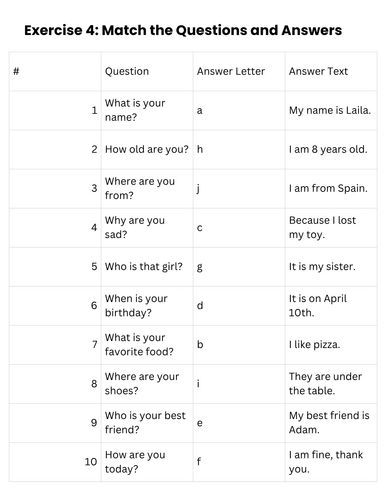This screenshot has height=500, width=386.
Task: Select 'Because I lost my toy.' answer
Action: [x=322, y=227]
